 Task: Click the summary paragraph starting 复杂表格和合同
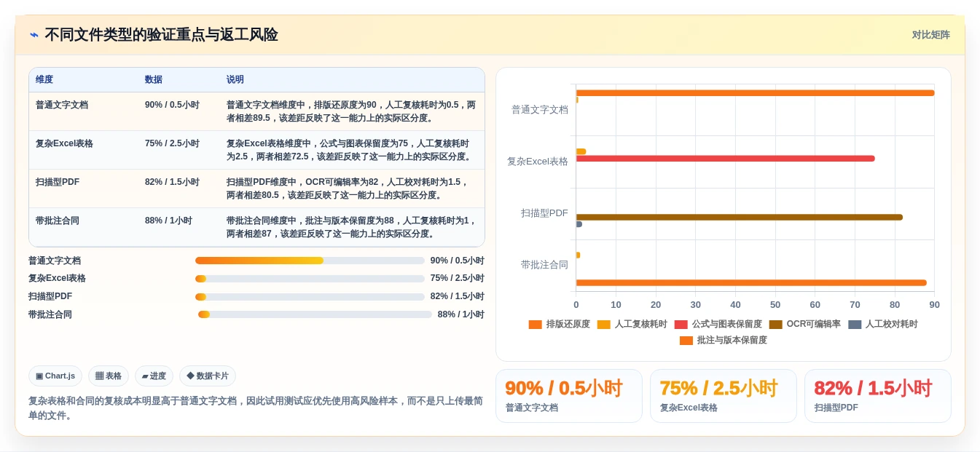click(x=255, y=408)
